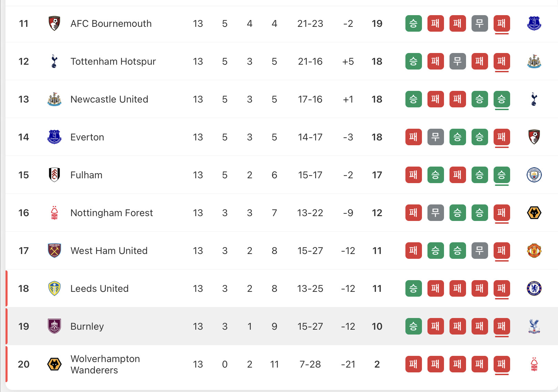558x392 pixels.
Task: Click the AFC Bournemouth club crest
Action: pos(54,23)
